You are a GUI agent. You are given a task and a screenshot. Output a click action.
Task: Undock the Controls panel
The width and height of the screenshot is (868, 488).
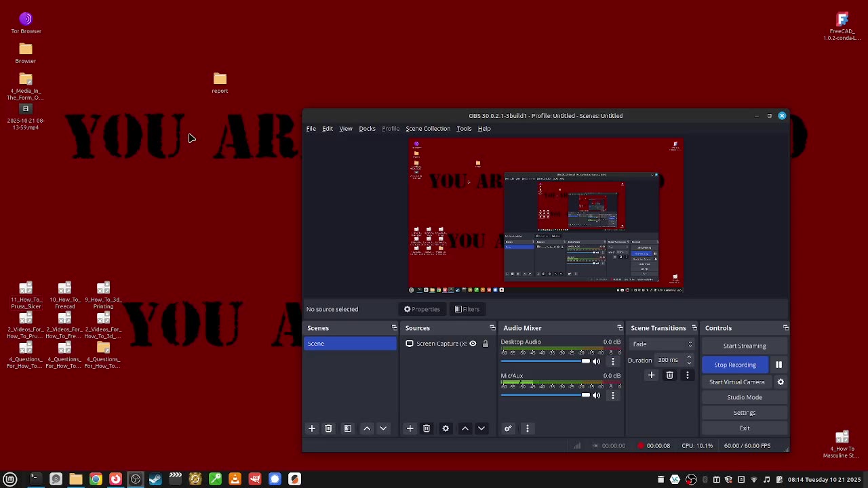(785, 328)
